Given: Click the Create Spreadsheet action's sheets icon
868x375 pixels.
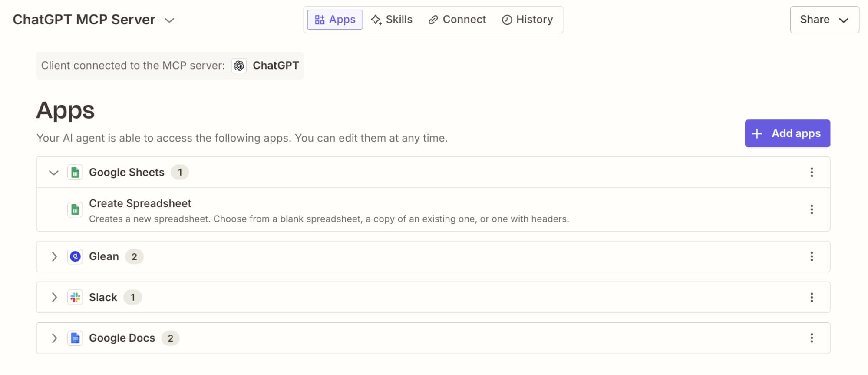Looking at the screenshot, I should pyautogui.click(x=75, y=210).
